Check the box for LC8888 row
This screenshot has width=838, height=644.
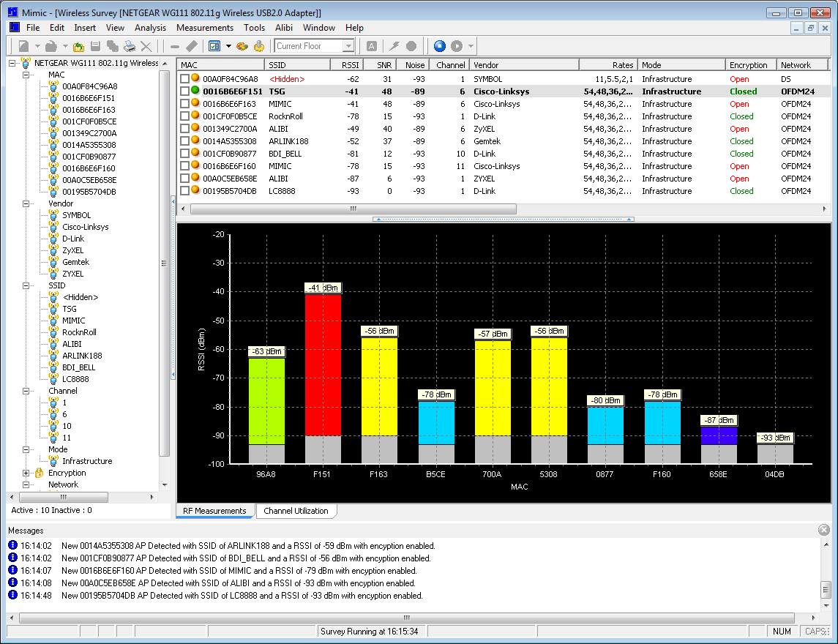184,191
